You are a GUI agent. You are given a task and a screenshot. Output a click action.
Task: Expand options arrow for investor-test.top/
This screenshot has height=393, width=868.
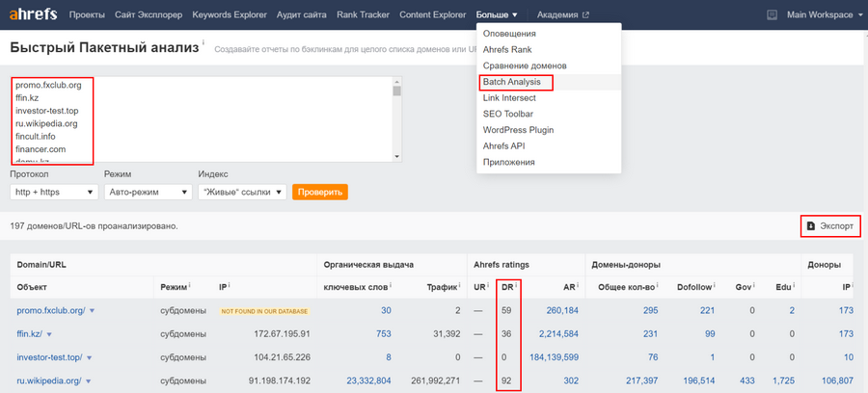[x=89, y=358]
